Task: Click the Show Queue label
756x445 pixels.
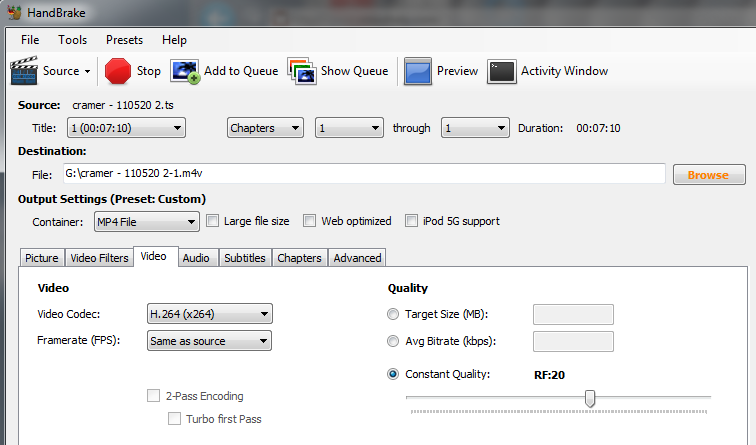Action: click(354, 71)
